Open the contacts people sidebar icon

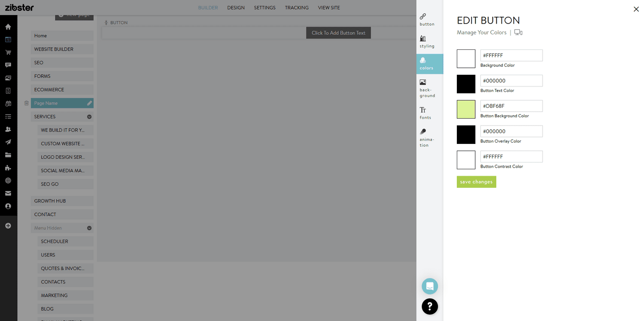8,129
